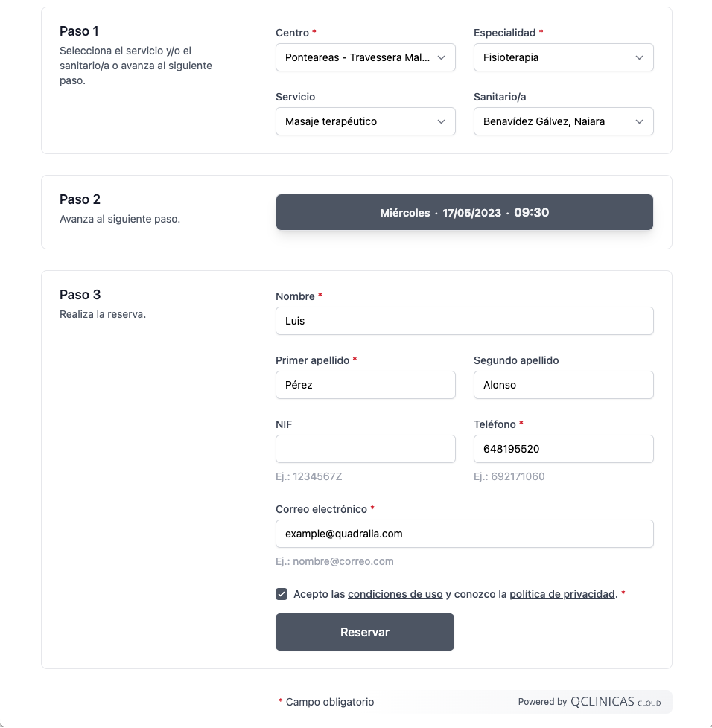The width and height of the screenshot is (712, 728).
Task: Click the chevron arrow in Sanitario/a selector
Action: click(639, 121)
